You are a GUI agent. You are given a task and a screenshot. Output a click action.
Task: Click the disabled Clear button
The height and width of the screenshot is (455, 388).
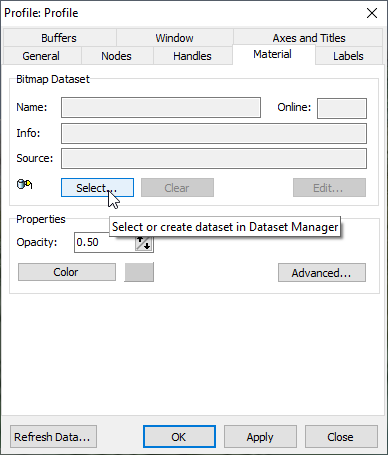[177, 188]
